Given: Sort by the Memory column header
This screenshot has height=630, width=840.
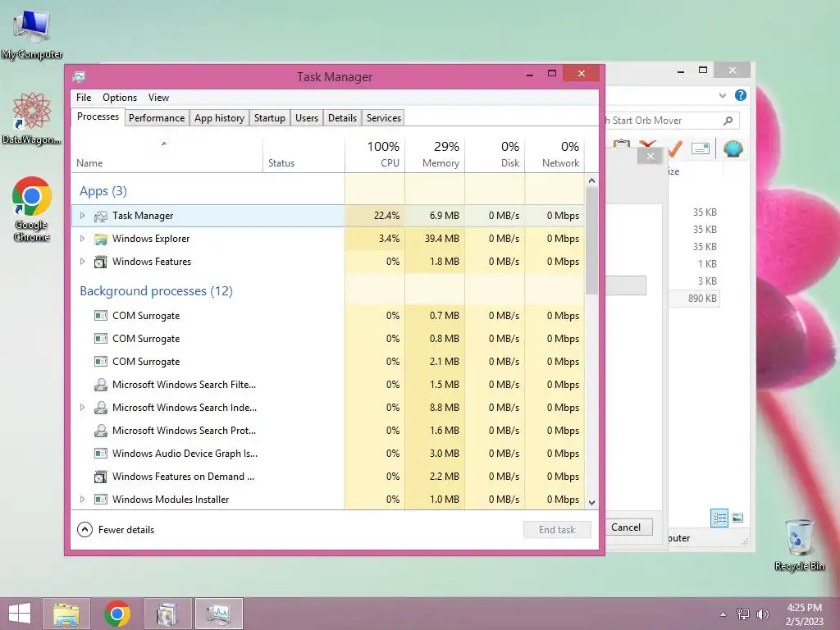Looking at the screenshot, I should click(435, 154).
